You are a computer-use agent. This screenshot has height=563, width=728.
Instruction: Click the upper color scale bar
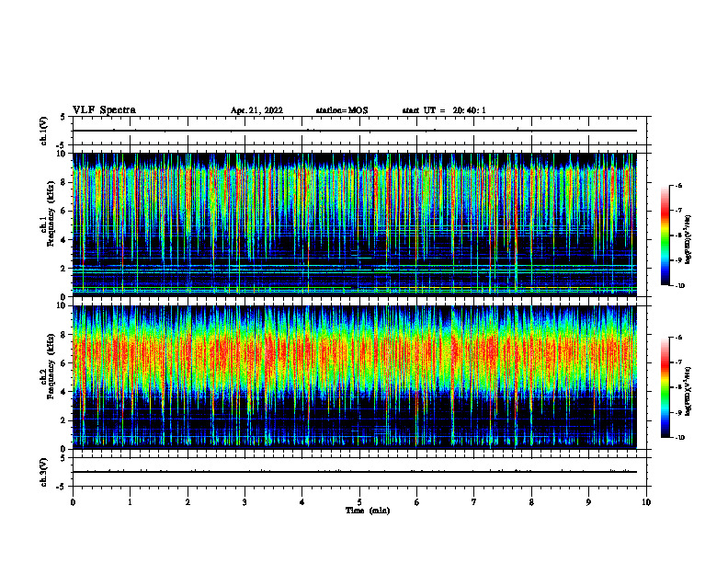(665, 236)
